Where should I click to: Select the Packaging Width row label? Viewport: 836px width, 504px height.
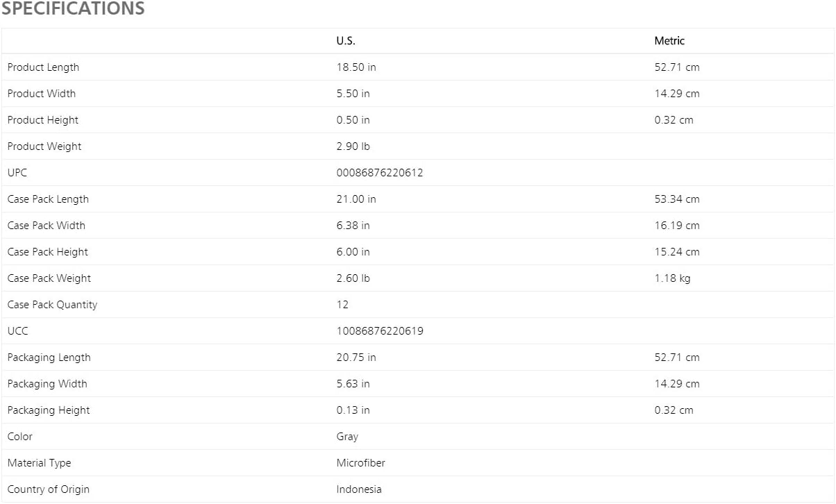point(47,384)
